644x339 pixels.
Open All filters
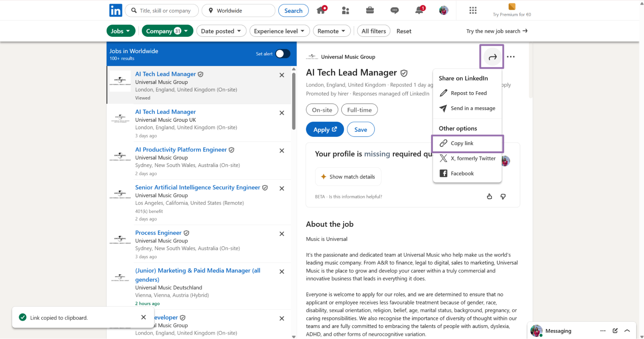pos(373,31)
